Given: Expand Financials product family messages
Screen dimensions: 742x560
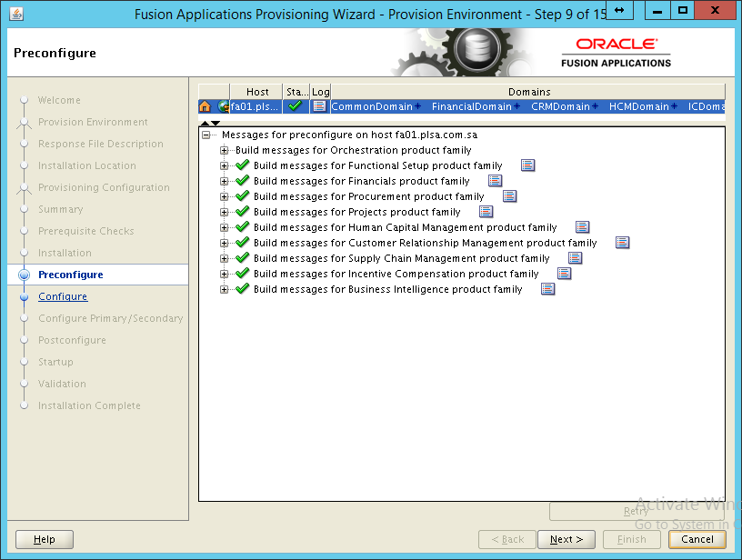Looking at the screenshot, I should (x=225, y=181).
